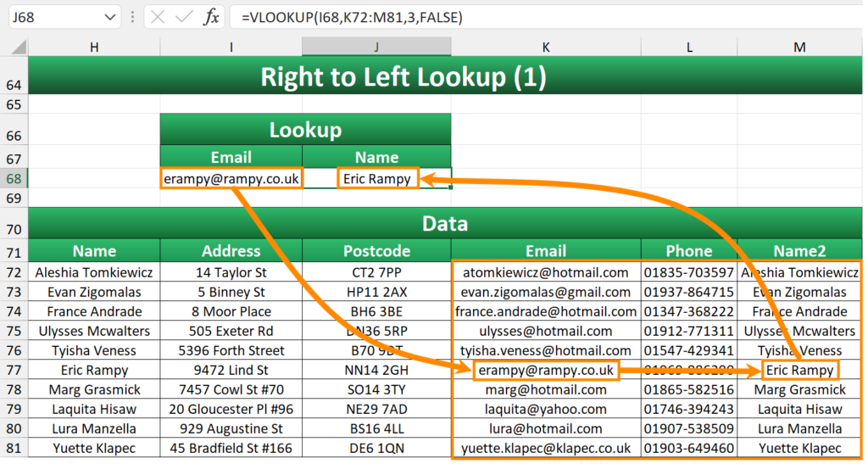The image size is (868, 464).
Task: Click lookup cell containing erampy@rampy.co.uk
Action: [x=231, y=179]
